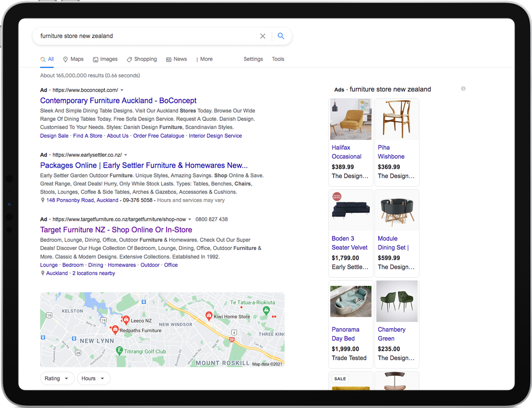Click the Chambery Green product title
This screenshot has height=408, width=532.
point(391,334)
